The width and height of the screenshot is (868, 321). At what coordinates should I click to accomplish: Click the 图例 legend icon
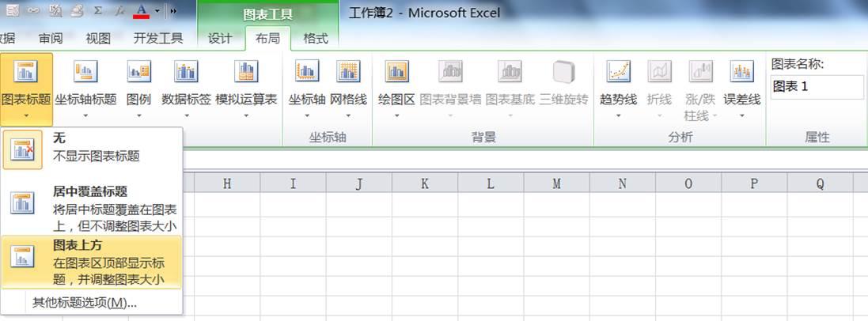pyautogui.click(x=139, y=72)
